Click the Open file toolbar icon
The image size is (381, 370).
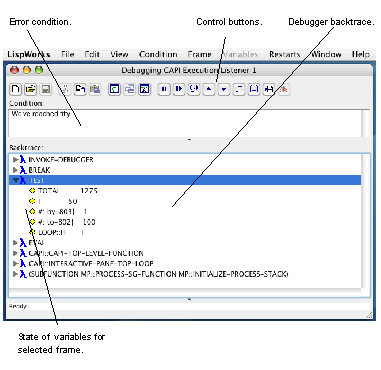30,89
